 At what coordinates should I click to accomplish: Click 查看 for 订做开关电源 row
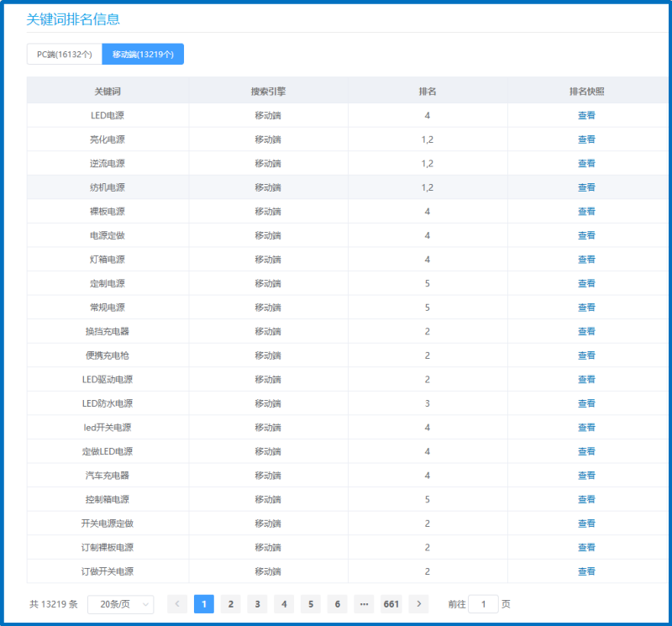[586, 571]
